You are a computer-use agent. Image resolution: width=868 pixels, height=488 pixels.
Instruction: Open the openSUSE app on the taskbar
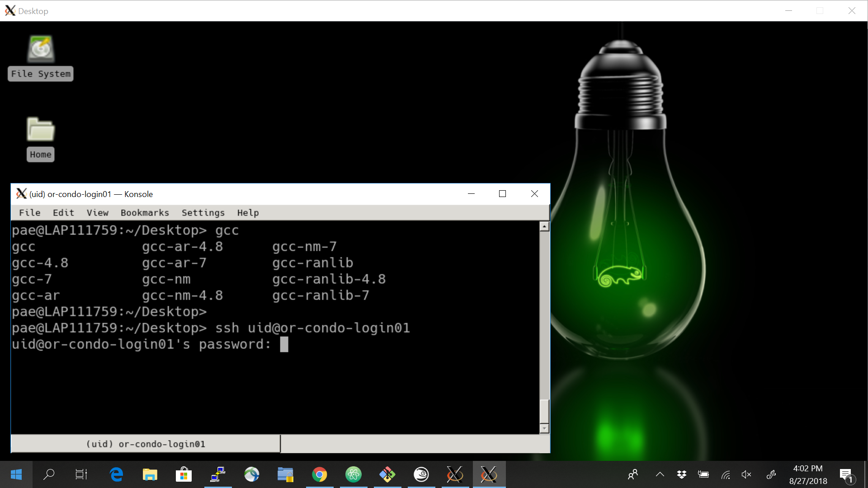point(421,474)
